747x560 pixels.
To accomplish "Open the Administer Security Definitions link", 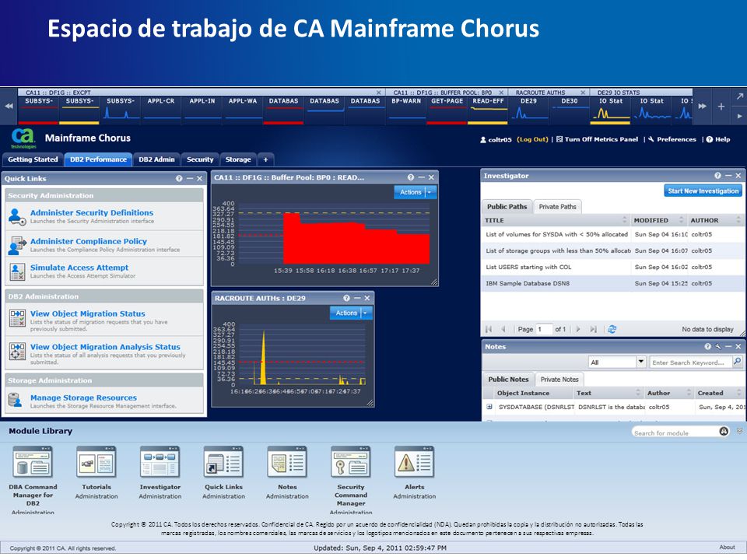I will point(92,213).
